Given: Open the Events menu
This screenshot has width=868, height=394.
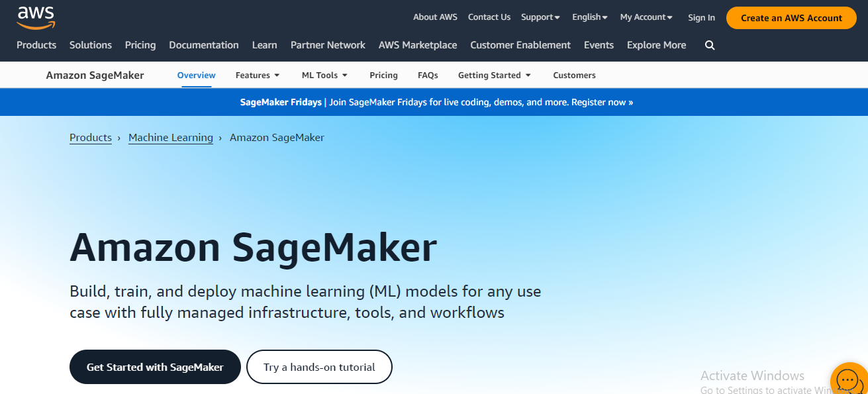Looking at the screenshot, I should click(x=599, y=45).
